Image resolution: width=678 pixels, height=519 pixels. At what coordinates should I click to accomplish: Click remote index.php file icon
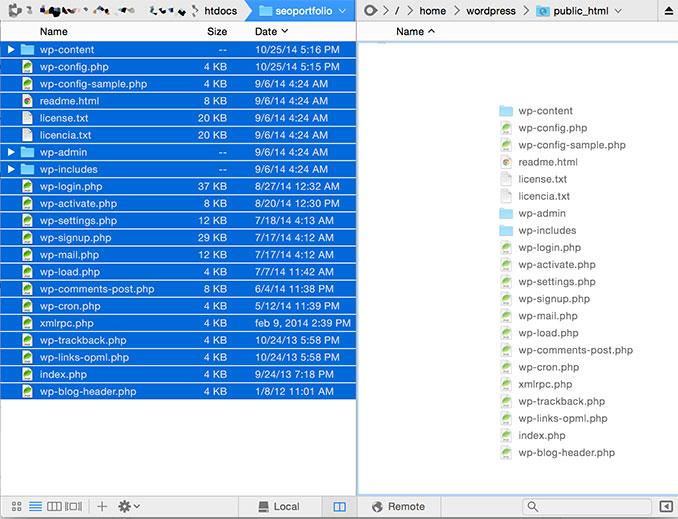(506, 436)
